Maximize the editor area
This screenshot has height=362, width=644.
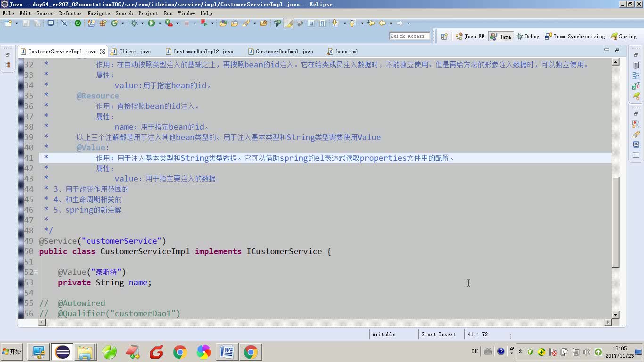pos(617,50)
